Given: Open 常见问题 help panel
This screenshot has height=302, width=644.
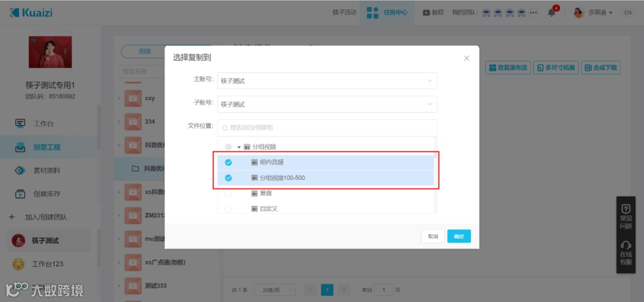Looking at the screenshot, I should (x=626, y=216).
